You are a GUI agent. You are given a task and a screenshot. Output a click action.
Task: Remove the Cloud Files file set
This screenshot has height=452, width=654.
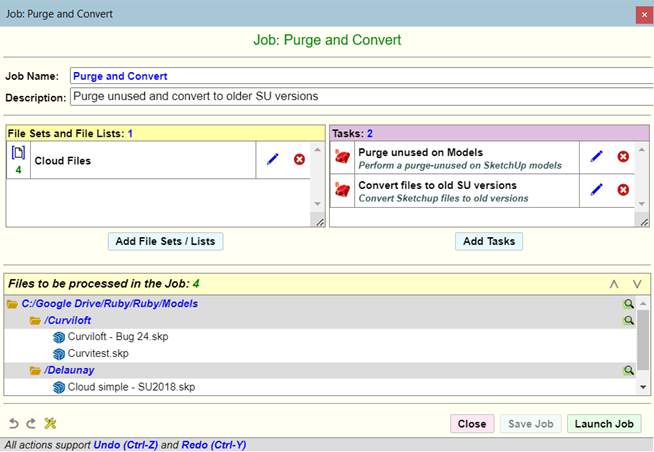pyautogui.click(x=299, y=159)
